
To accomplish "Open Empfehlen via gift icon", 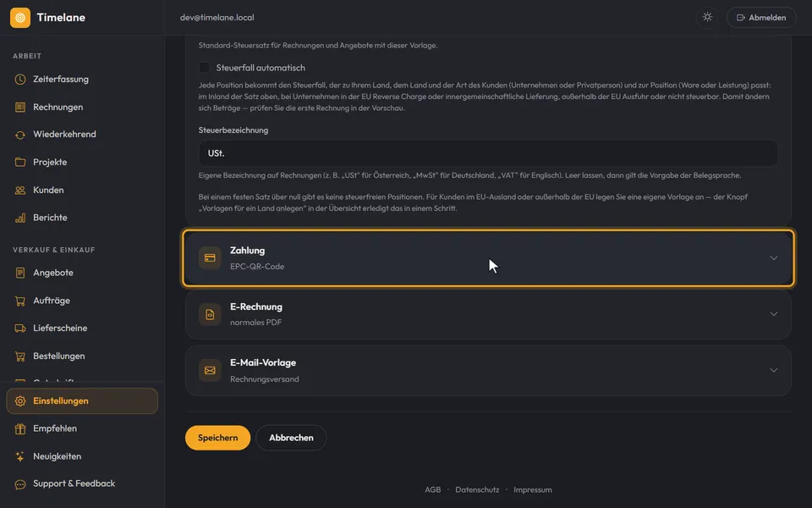I will [20, 428].
